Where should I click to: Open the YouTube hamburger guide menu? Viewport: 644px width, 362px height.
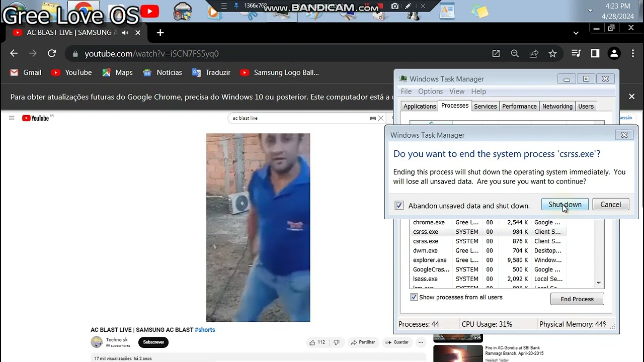pyautogui.click(x=12, y=118)
